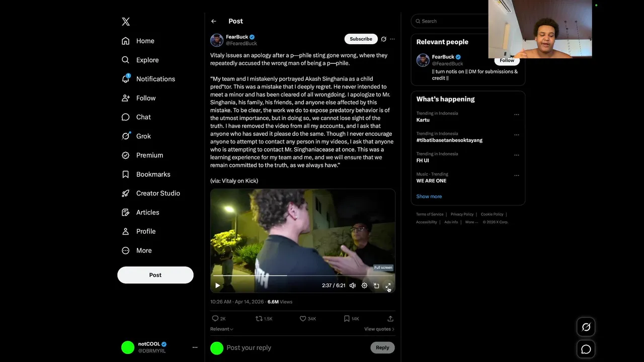Open Accessibility footer link
The height and width of the screenshot is (362, 644).
click(426, 222)
